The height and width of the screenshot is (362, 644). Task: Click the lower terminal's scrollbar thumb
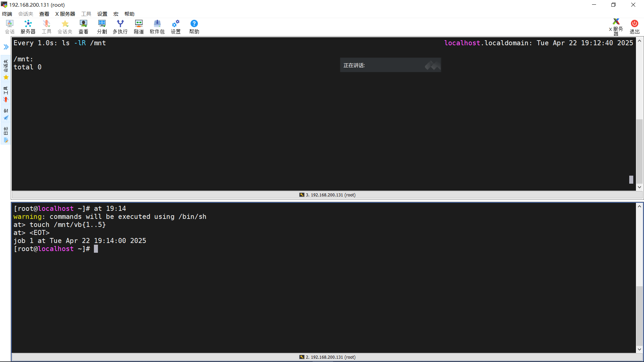point(639,315)
